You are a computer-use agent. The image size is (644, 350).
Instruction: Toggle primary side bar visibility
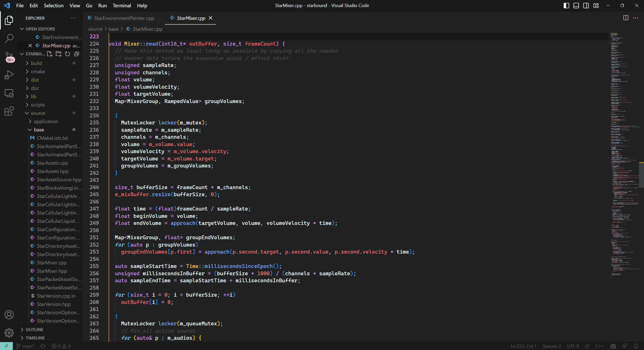(x=566, y=5)
